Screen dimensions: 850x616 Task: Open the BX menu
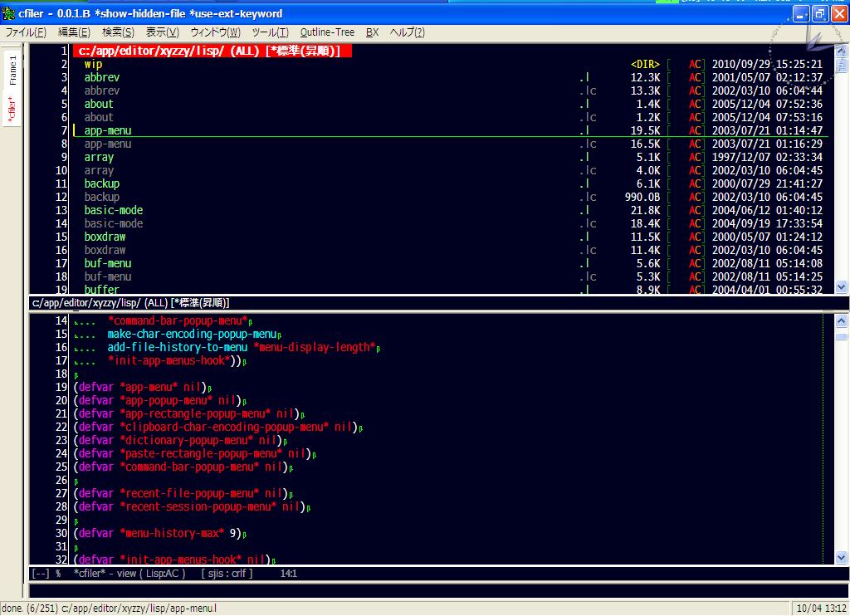click(x=373, y=32)
